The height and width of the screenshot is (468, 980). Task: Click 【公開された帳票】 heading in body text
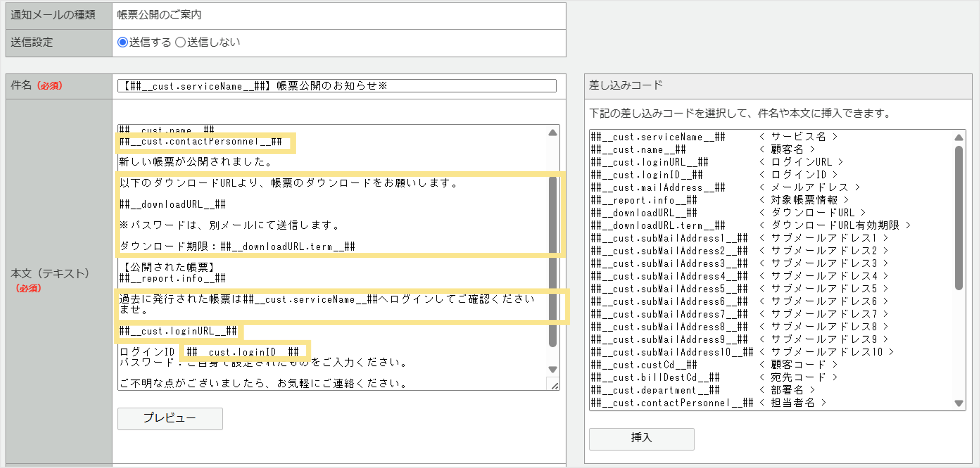[x=169, y=267]
